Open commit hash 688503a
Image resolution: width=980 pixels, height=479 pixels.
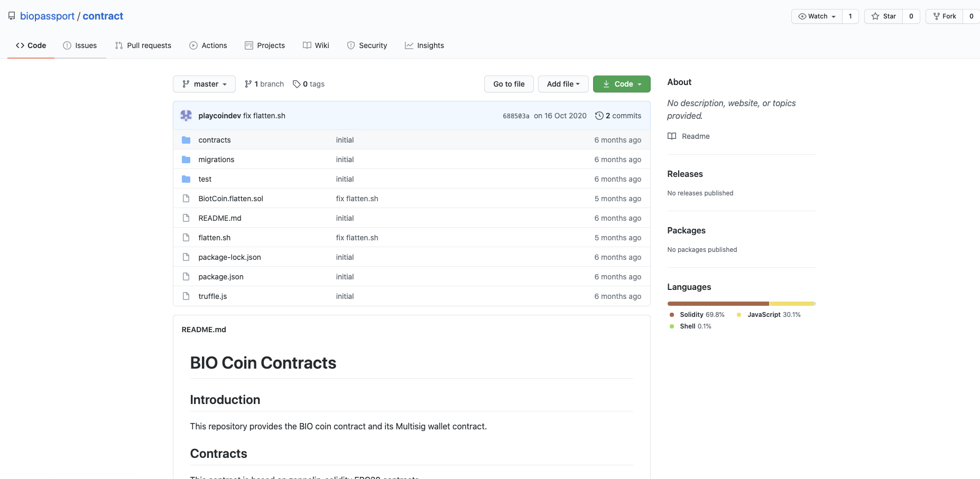[x=516, y=116]
